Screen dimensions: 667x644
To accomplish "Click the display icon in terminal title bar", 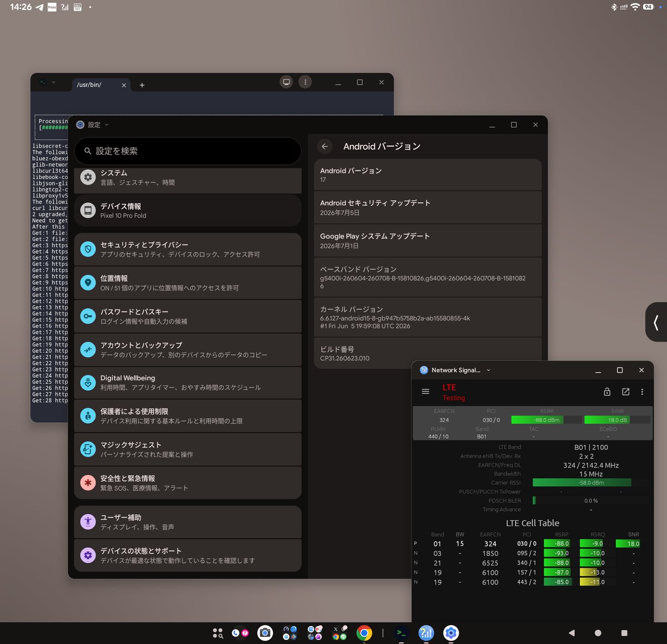I will pos(286,82).
